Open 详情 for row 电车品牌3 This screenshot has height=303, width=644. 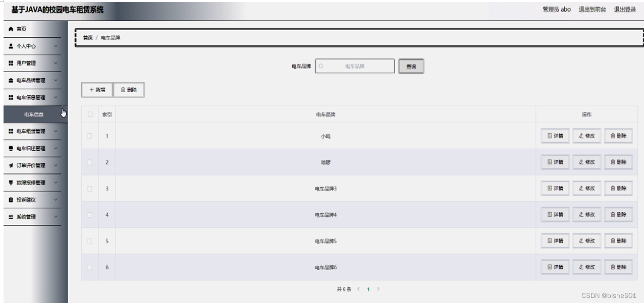(555, 188)
